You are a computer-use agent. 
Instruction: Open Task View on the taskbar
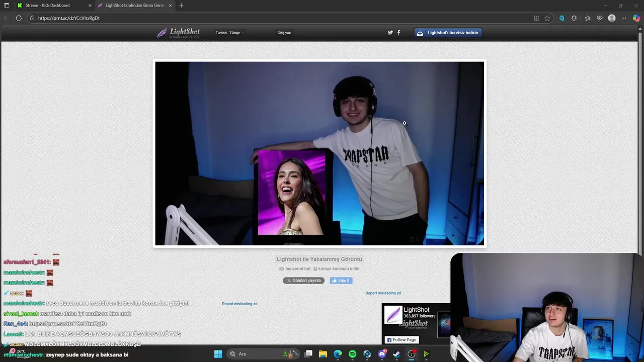[x=308, y=354]
